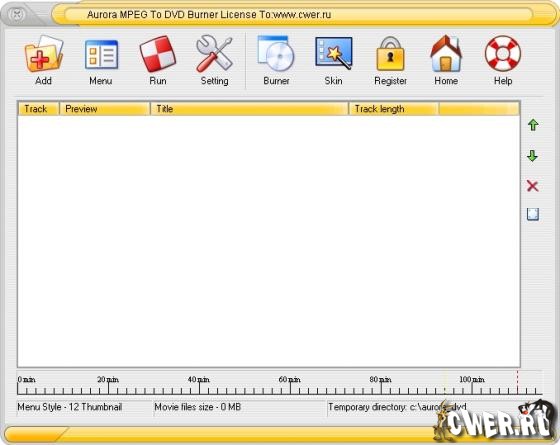This screenshot has height=445, width=560.
Task: Click the 60 min mark on ruler
Action: coord(290,379)
